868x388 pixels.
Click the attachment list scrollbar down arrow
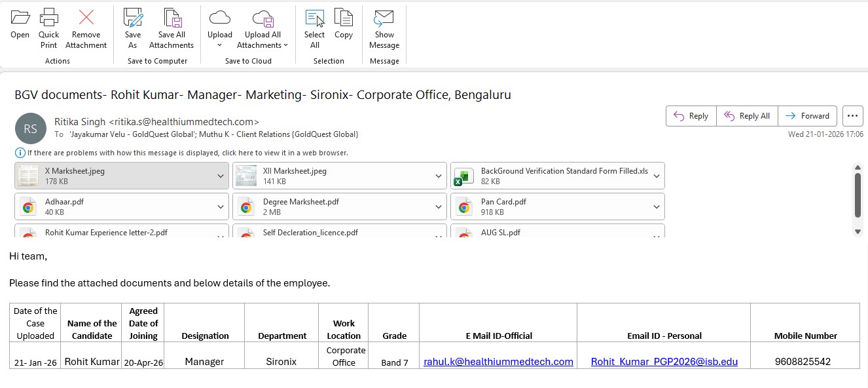(858, 231)
